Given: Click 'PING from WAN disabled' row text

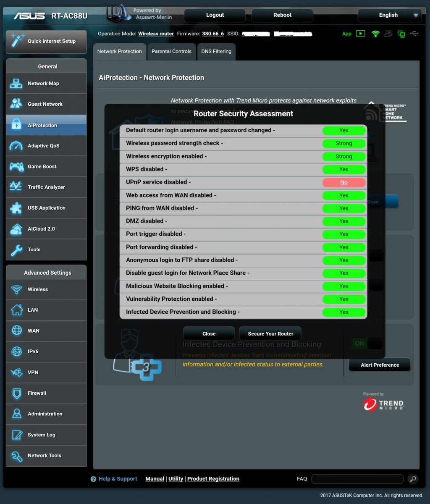Looking at the screenshot, I should pyautogui.click(x=162, y=208).
